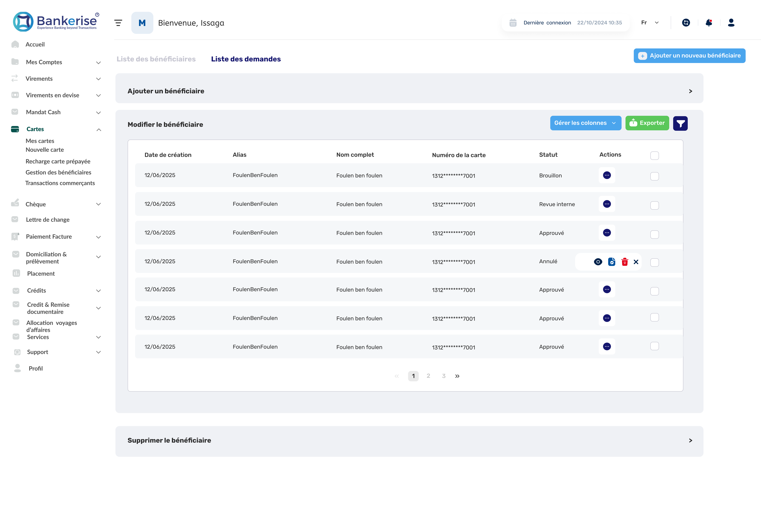Switch to Liste des bénéficiaires tab
The image size is (761, 532).
coord(156,59)
